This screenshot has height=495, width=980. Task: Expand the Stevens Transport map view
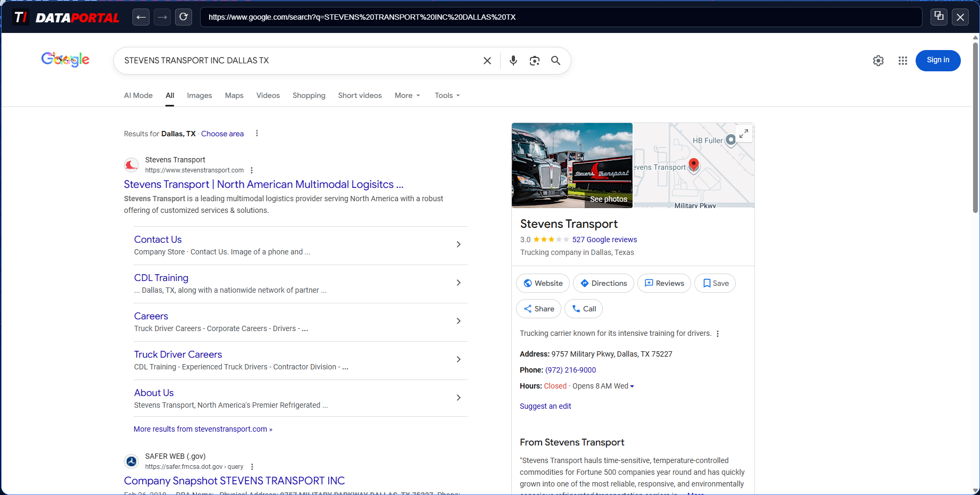click(x=744, y=134)
